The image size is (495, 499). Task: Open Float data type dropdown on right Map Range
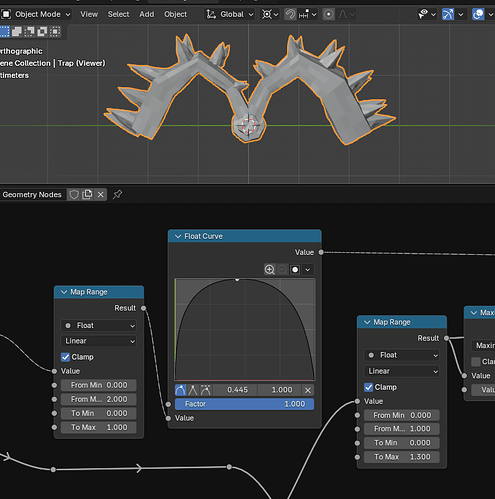402,355
